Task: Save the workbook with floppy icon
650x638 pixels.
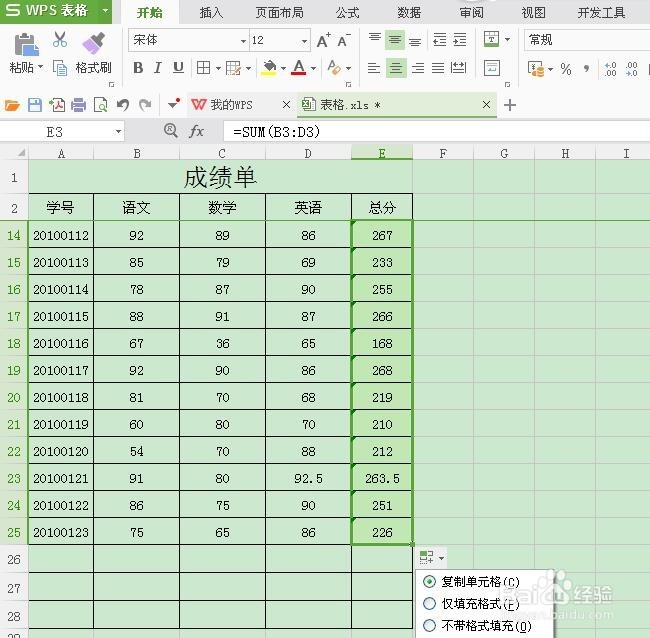Action: (x=35, y=105)
